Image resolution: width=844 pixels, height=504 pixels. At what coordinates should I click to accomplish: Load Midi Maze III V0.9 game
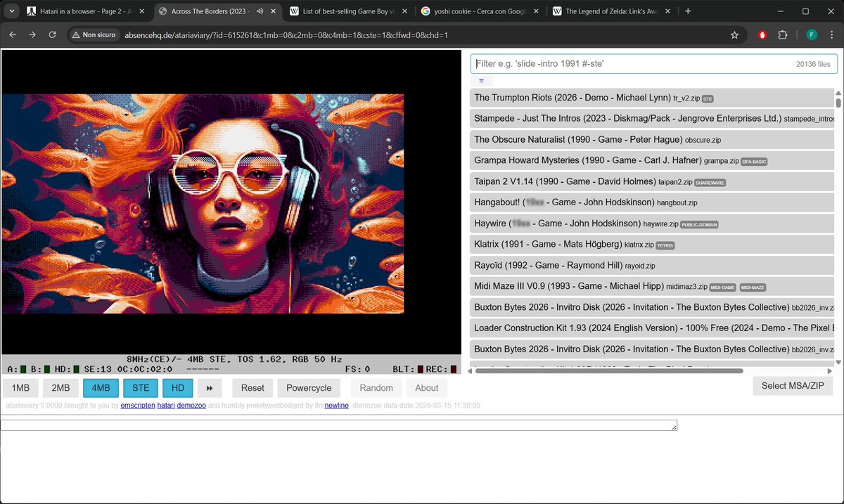652,286
